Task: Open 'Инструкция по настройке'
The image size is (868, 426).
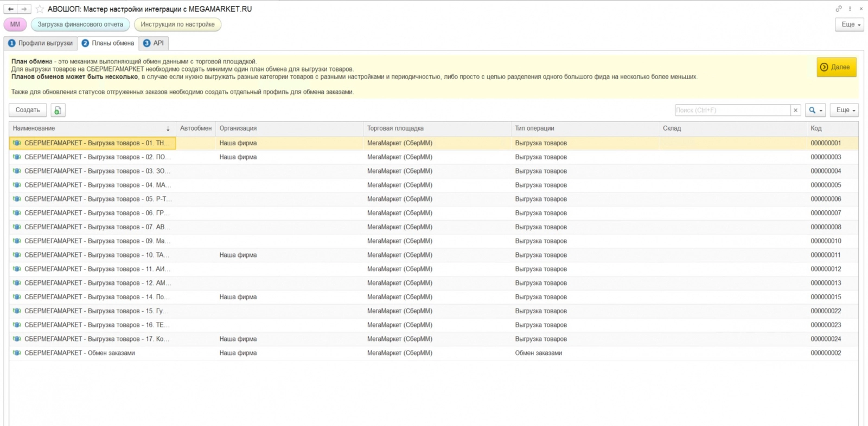Action: [177, 24]
